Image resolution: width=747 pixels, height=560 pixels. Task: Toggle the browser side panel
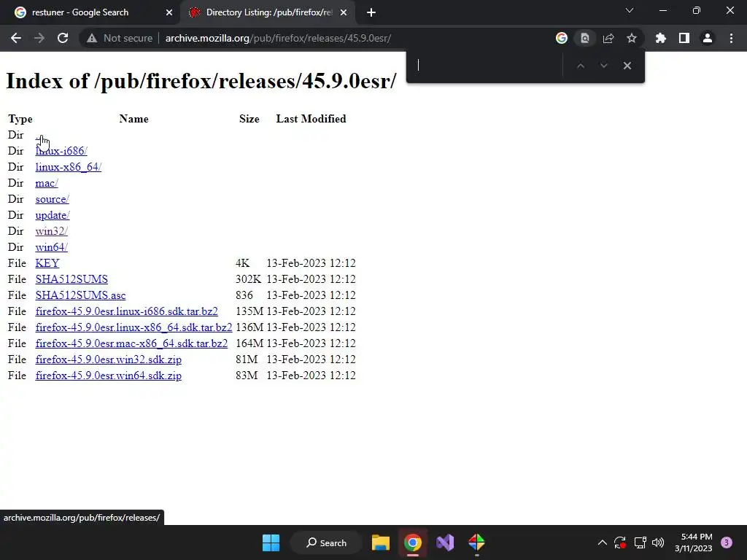(x=684, y=38)
